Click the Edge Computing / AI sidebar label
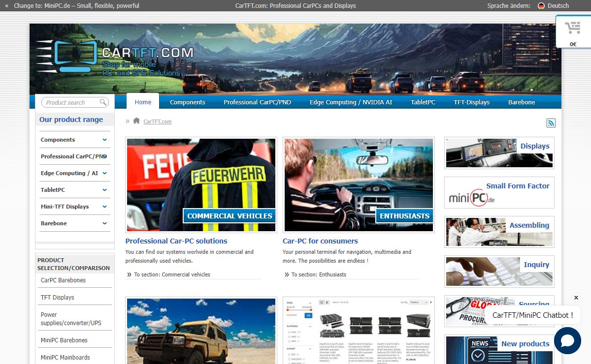 [69, 173]
